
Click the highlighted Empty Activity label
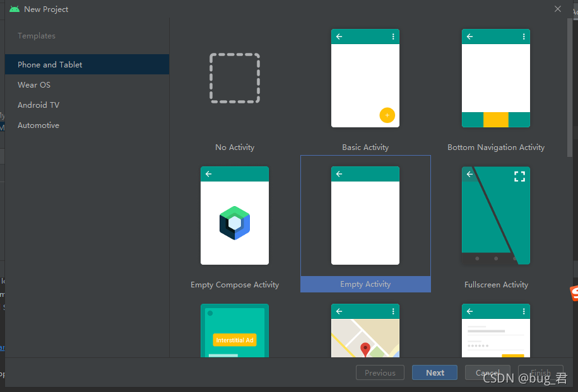point(365,284)
